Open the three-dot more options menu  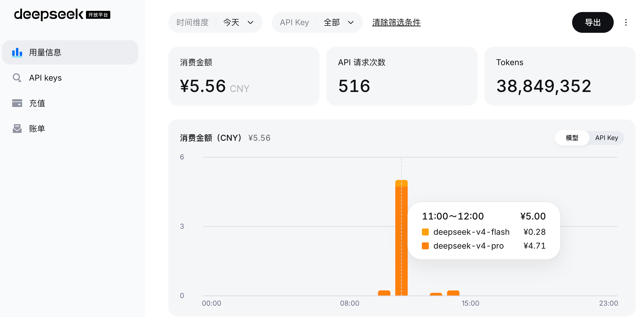[x=626, y=22]
